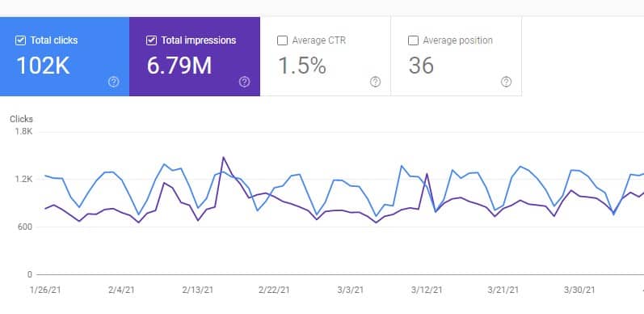Click the purple impressions spike near 3/12/21
Image resolution: width=644 pixels, height=314 pixels.
(427, 174)
